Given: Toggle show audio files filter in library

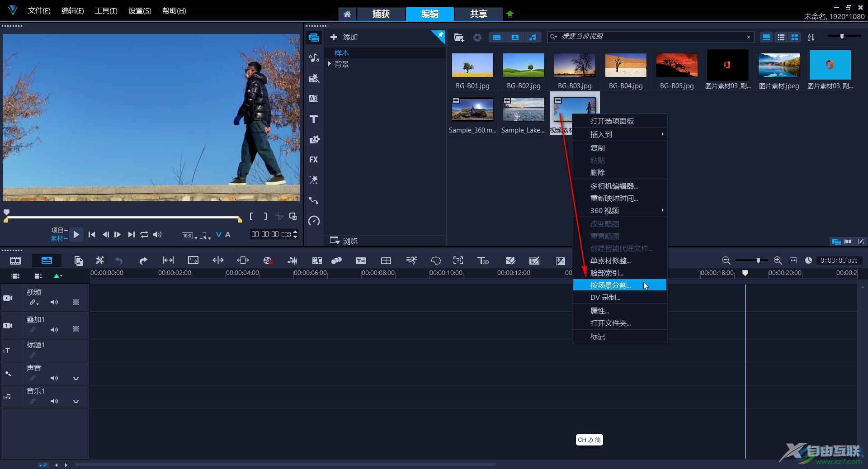Looking at the screenshot, I should click(x=533, y=38).
